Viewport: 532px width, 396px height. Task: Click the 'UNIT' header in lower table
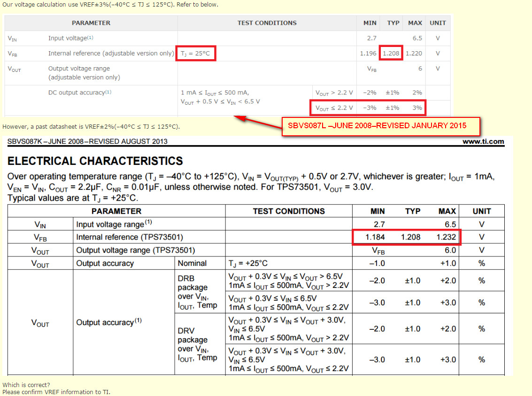pyautogui.click(x=482, y=211)
